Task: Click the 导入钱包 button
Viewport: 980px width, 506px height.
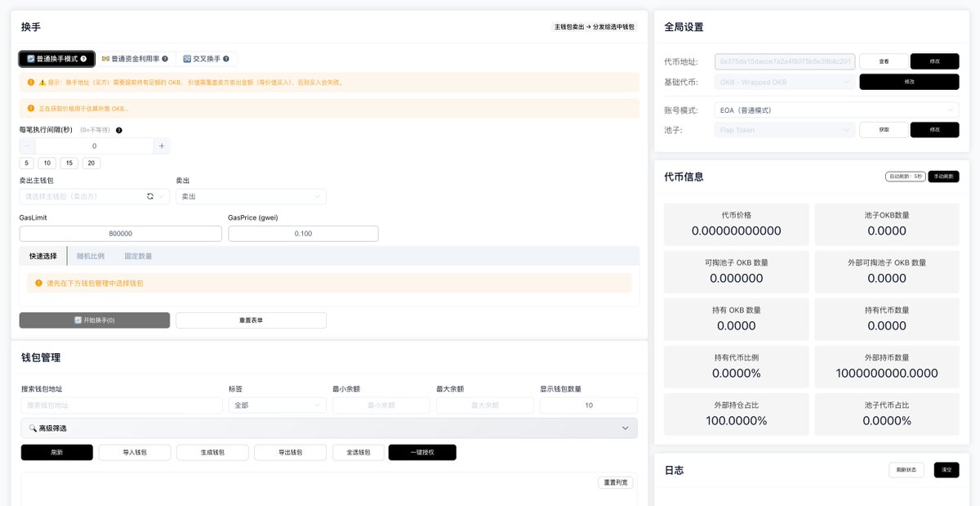Action: click(x=135, y=452)
